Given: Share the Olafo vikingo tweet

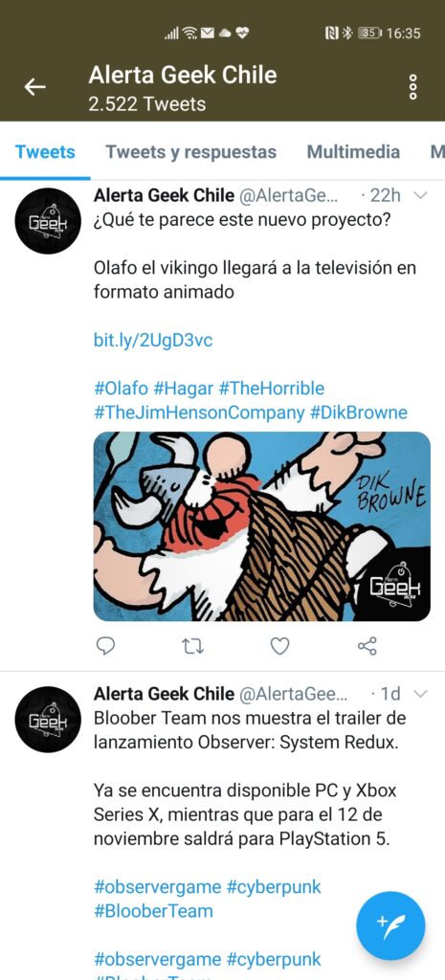Looking at the screenshot, I should (367, 646).
